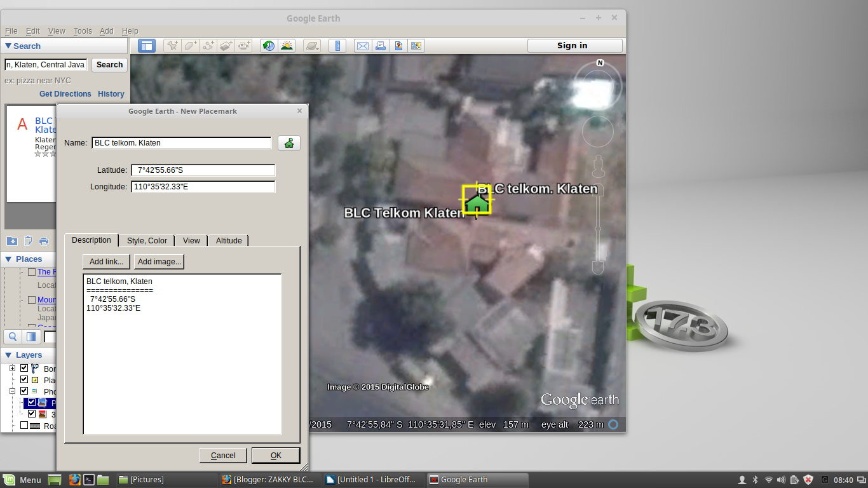Select the Ruler tool
Image resolution: width=868 pixels, height=488 pixels.
pyautogui.click(x=337, y=46)
